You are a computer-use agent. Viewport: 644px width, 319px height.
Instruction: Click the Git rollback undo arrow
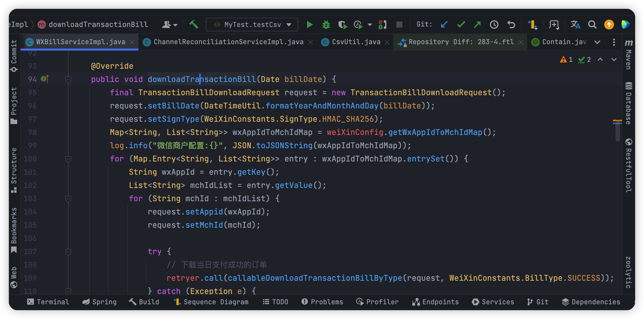[511, 25]
